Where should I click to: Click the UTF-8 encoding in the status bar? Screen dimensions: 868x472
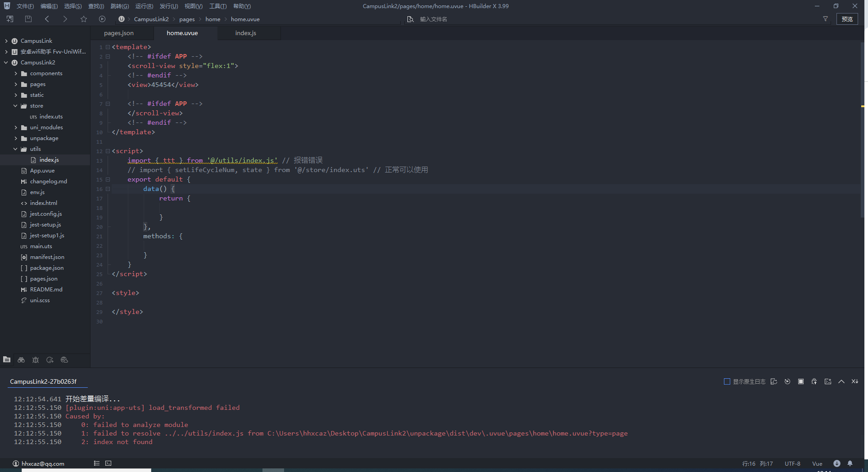[792, 463]
